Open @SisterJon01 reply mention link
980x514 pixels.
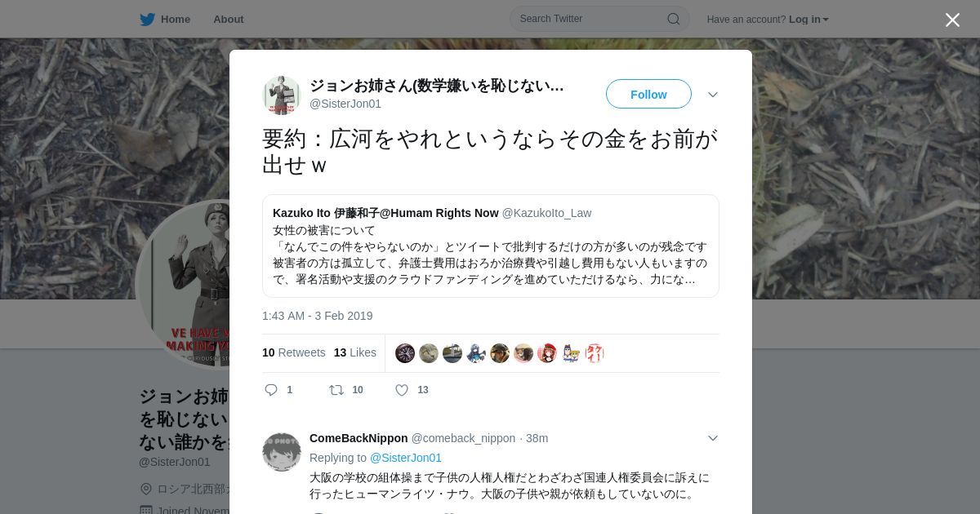tap(406, 458)
